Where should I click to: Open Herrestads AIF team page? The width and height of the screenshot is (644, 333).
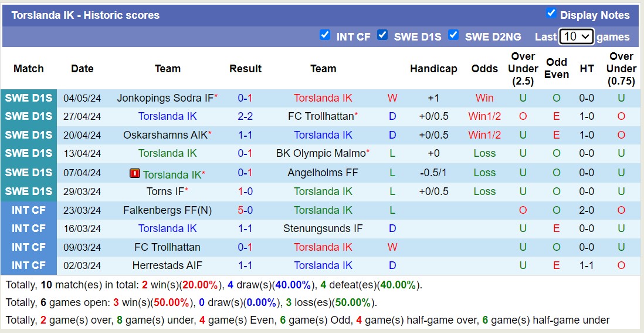pyautogui.click(x=168, y=265)
